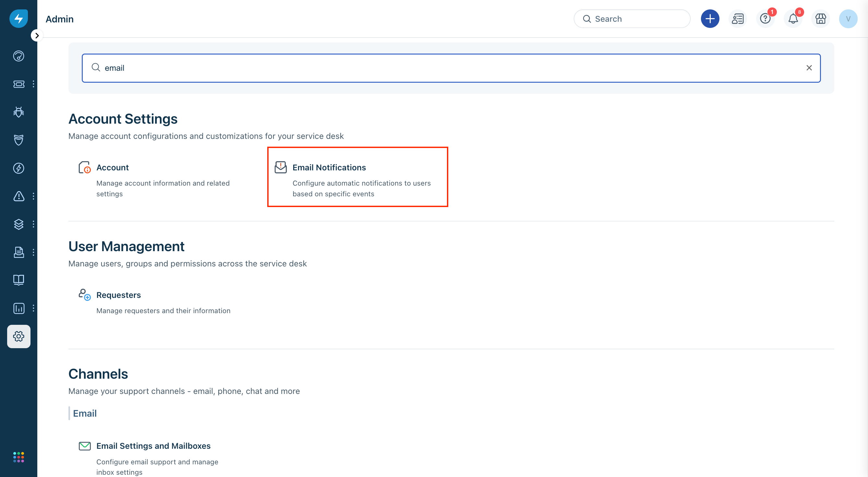Open the Alerts warning triangle icon
868x477 pixels.
pyautogui.click(x=18, y=196)
